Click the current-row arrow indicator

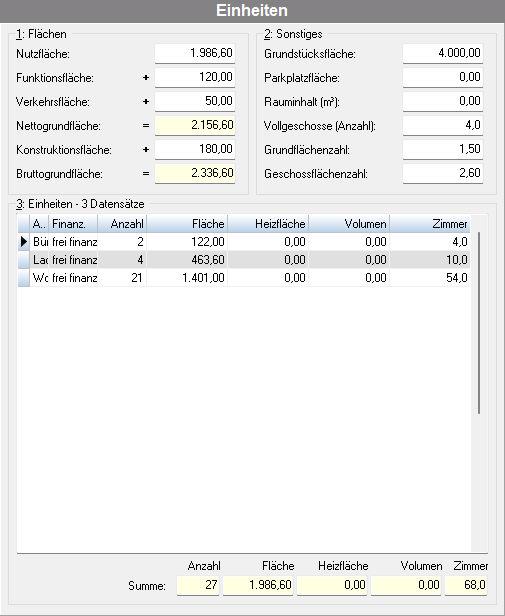click(x=24, y=242)
